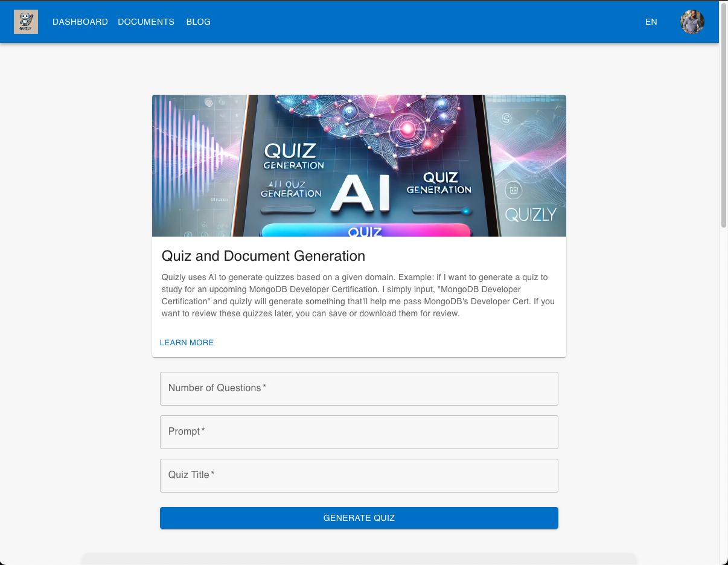Screen dimensions: 728x565
Task: Click the Quiz and Document Generation heading
Action: click(x=263, y=256)
